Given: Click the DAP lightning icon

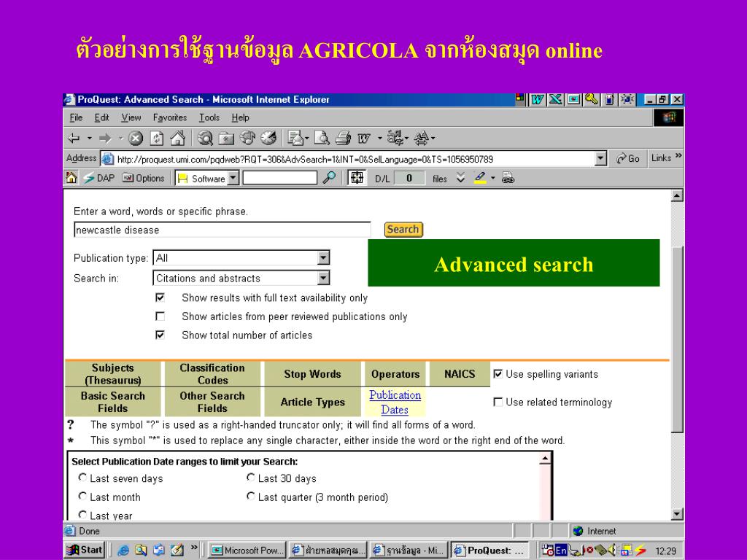Looking at the screenshot, I should [89, 178].
